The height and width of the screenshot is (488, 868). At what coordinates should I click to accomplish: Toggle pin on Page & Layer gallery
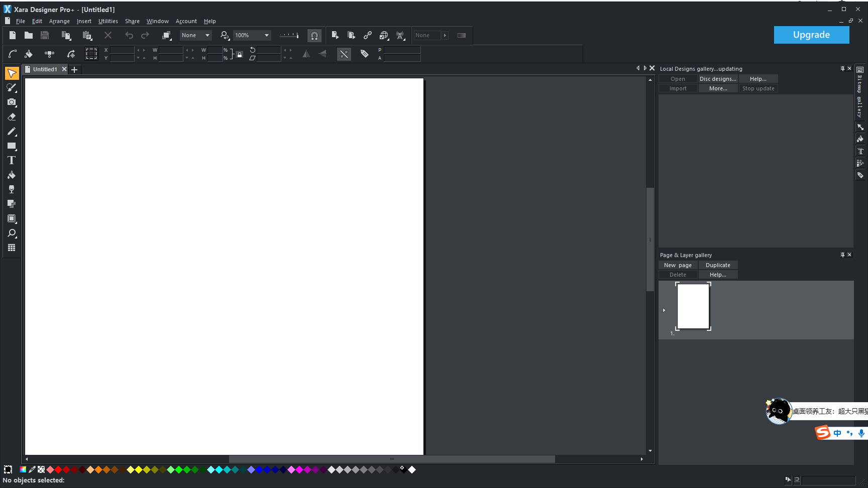(842, 255)
